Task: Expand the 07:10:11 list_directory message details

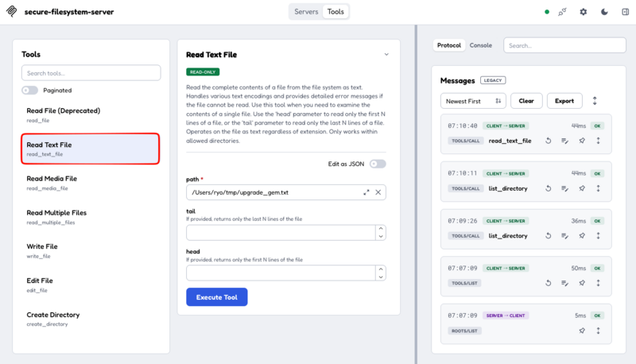Action: point(599,188)
